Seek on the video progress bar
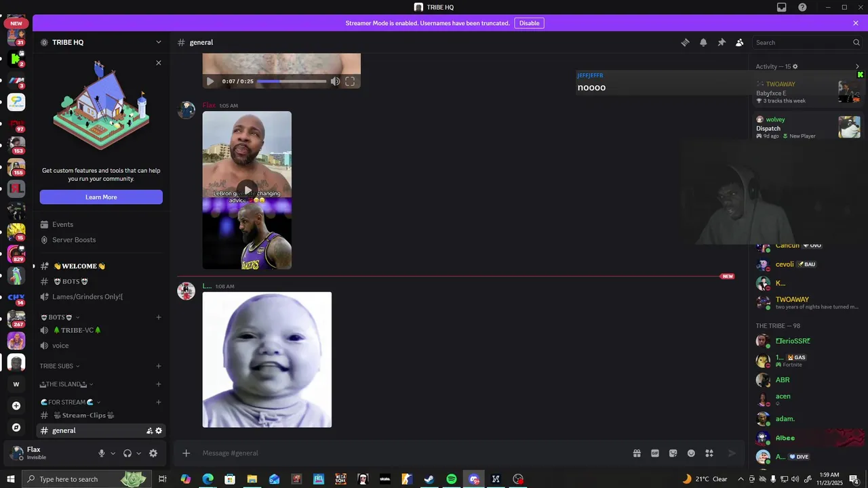 (x=292, y=81)
